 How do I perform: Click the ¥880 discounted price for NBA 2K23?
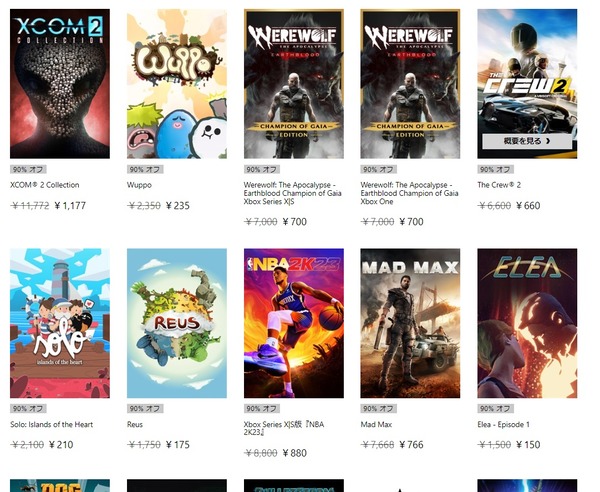point(295,453)
